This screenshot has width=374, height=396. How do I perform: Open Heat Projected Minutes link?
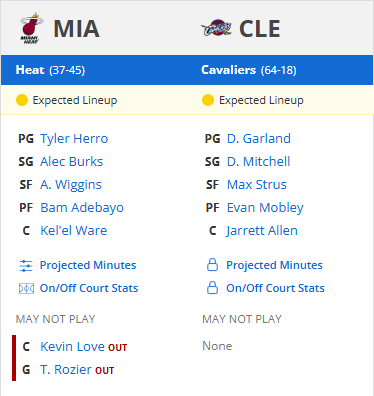[x=88, y=265]
